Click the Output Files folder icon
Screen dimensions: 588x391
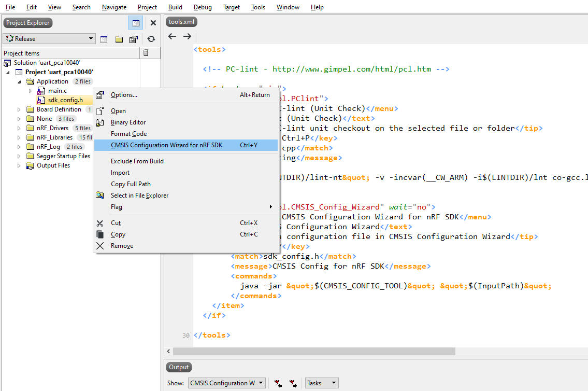pos(31,165)
